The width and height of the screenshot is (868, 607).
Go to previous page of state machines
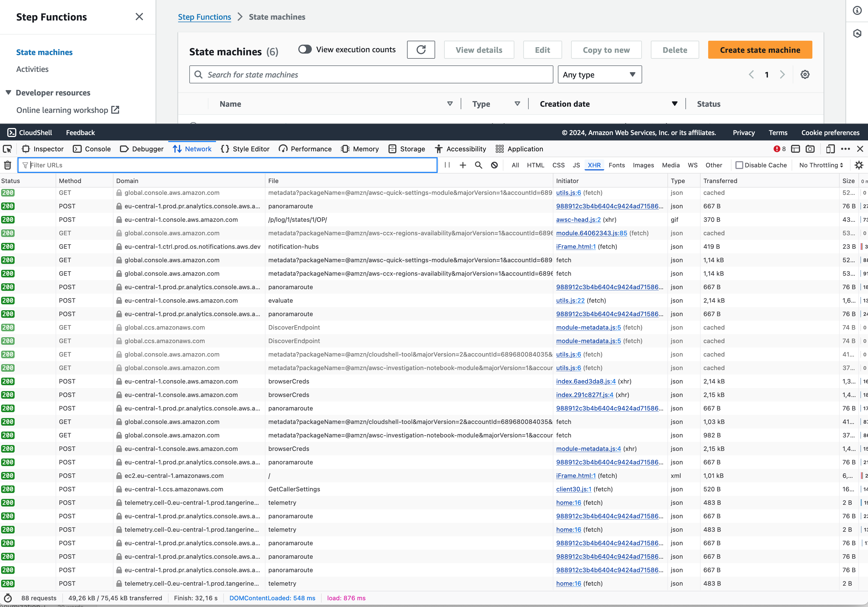click(x=751, y=74)
